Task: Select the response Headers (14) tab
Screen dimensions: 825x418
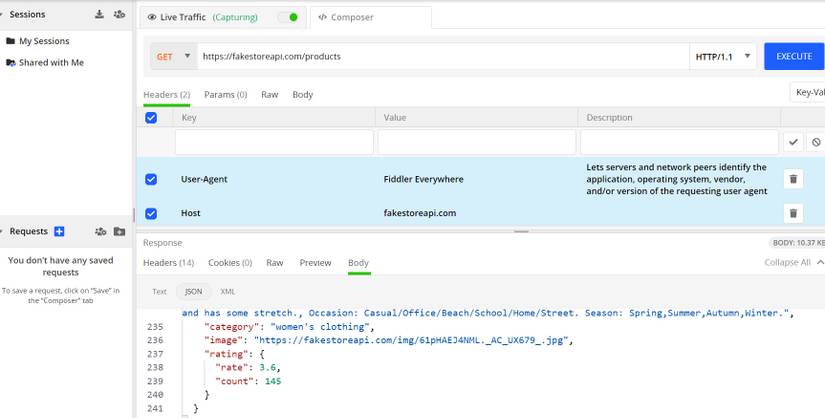Action: 168,263
